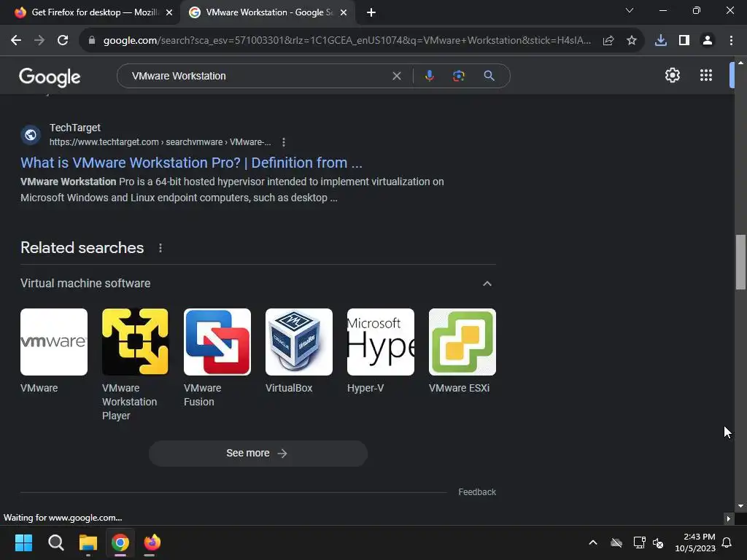
Task: Open Windows taskbar search
Action: tap(55, 542)
